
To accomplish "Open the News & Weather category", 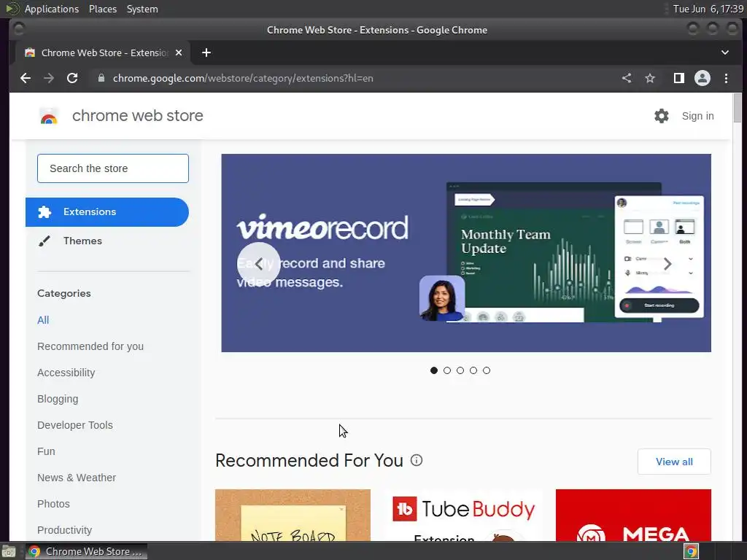I will click(x=77, y=477).
